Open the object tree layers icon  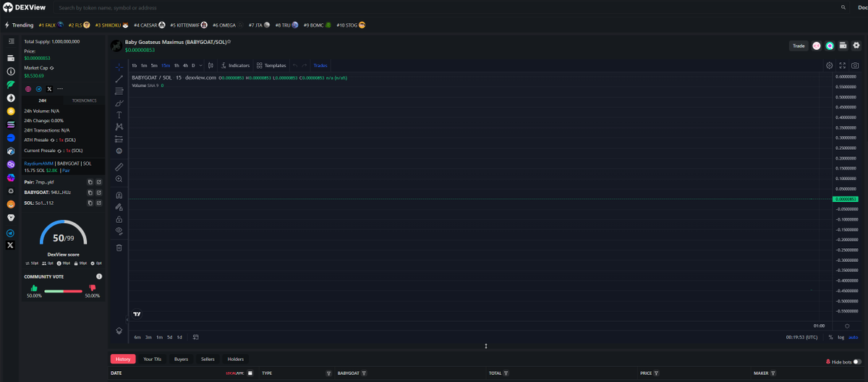(119, 331)
